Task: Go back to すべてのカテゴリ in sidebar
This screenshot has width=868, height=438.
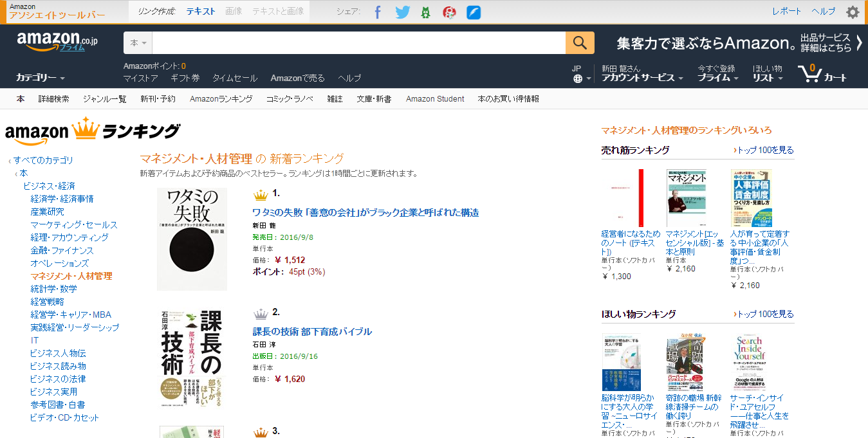Action: (x=44, y=160)
